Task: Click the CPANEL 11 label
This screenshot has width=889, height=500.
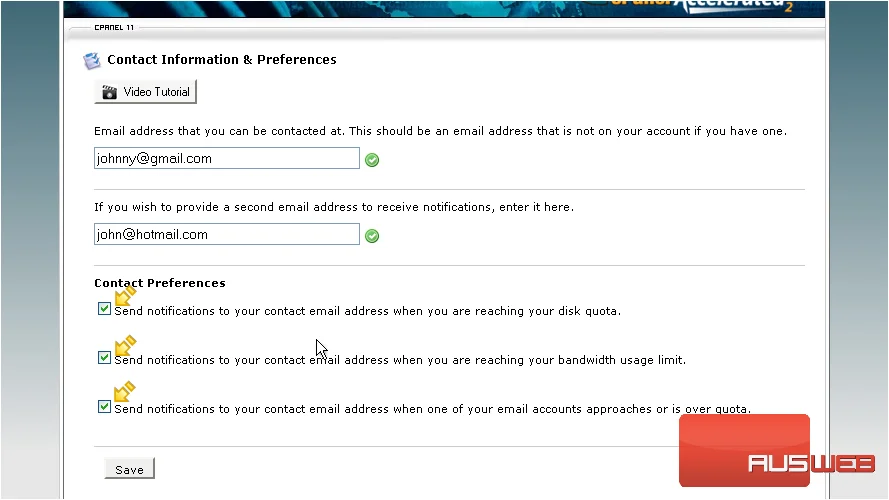Action: pyautogui.click(x=114, y=27)
